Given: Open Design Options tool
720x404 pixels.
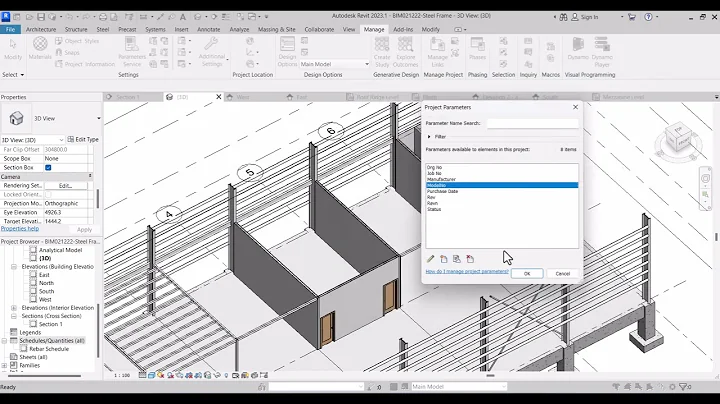Looking at the screenshot, I should pos(287,51).
